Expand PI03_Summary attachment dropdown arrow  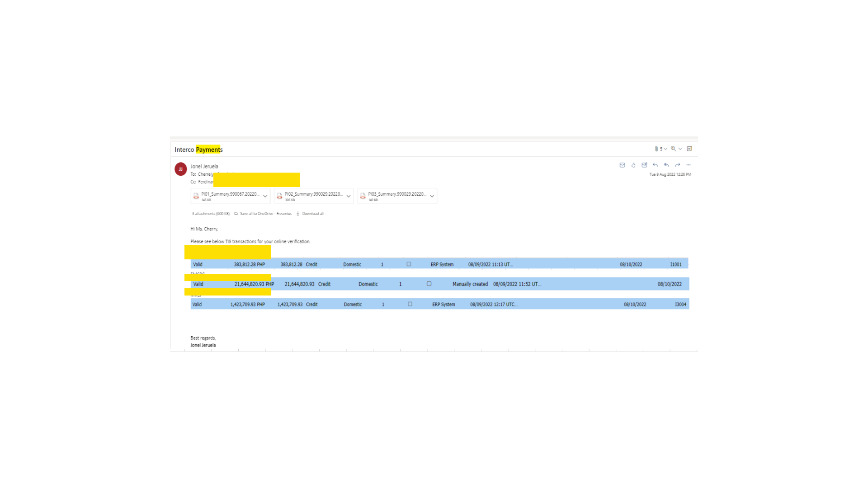click(432, 196)
